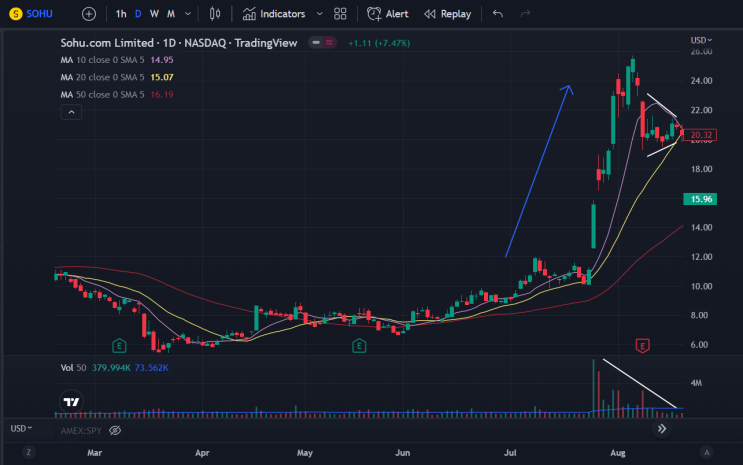Select the Vol 50 volume indicator legend
The image size is (743, 465).
[73, 368]
